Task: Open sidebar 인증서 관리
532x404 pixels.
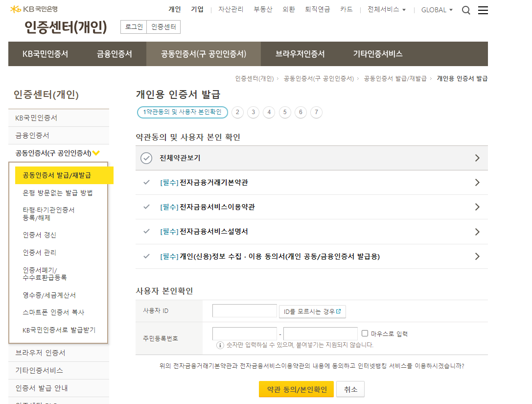Action: (x=39, y=253)
